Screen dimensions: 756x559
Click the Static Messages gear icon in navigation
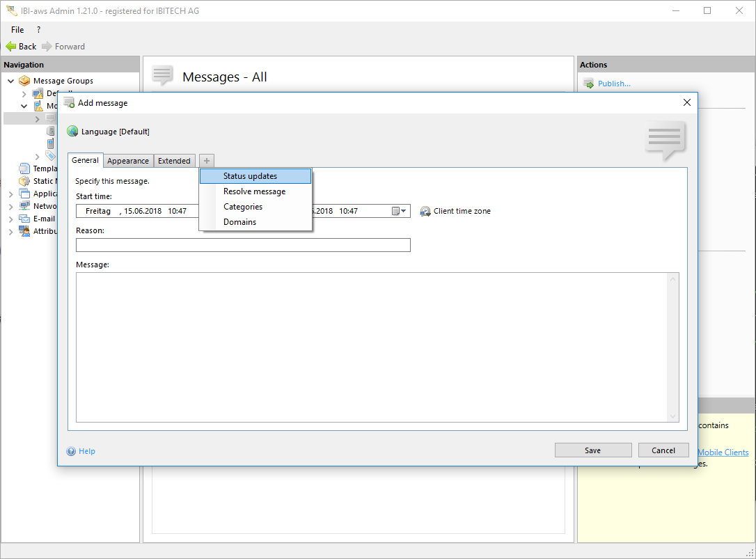(x=24, y=181)
